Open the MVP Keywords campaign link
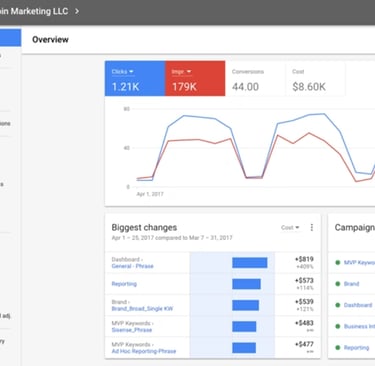The image size is (375, 366). 359,263
